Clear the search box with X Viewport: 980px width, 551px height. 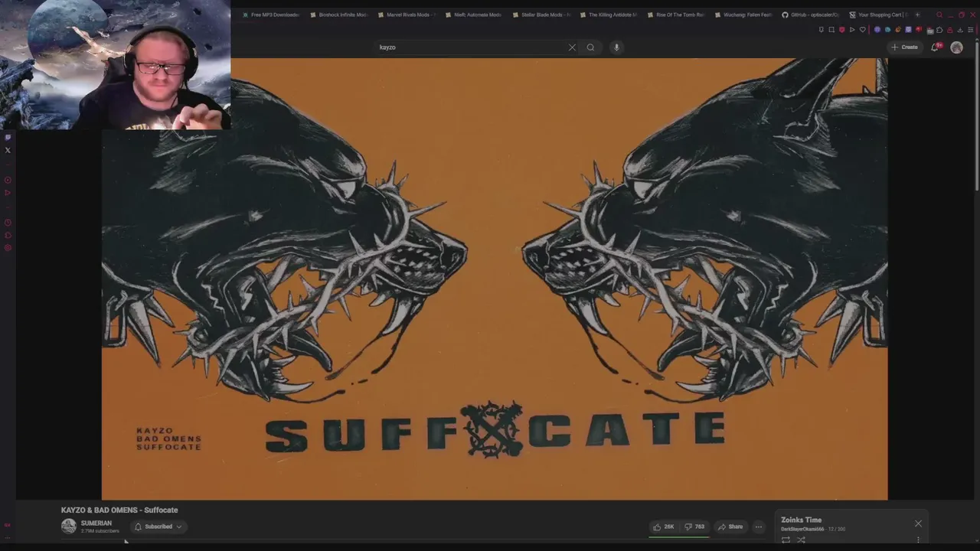coord(572,47)
